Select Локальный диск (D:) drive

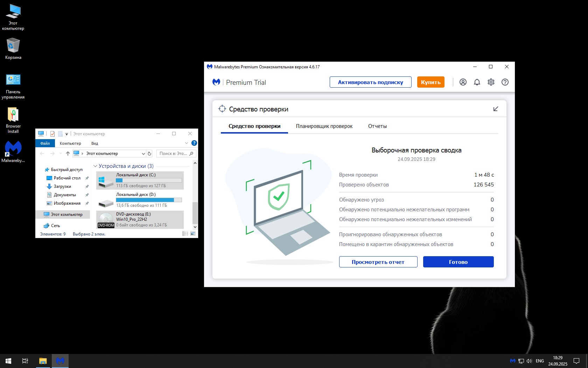point(140,200)
